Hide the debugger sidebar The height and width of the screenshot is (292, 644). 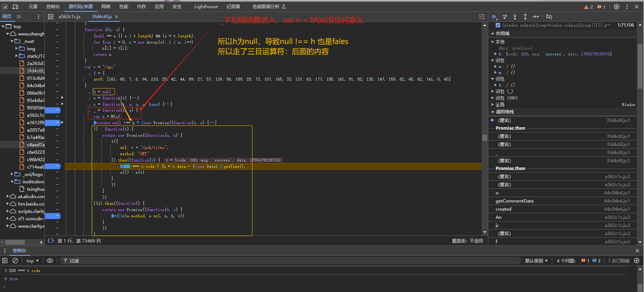(482, 17)
